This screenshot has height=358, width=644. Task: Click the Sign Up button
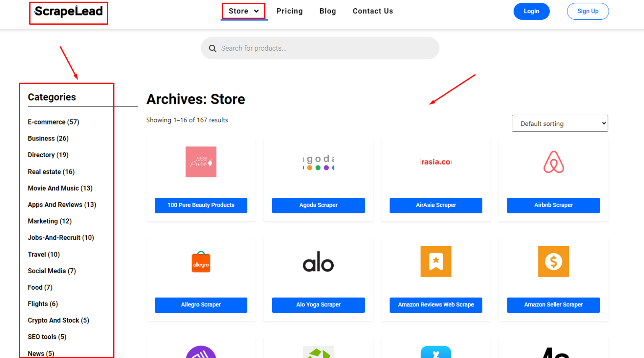pos(587,11)
